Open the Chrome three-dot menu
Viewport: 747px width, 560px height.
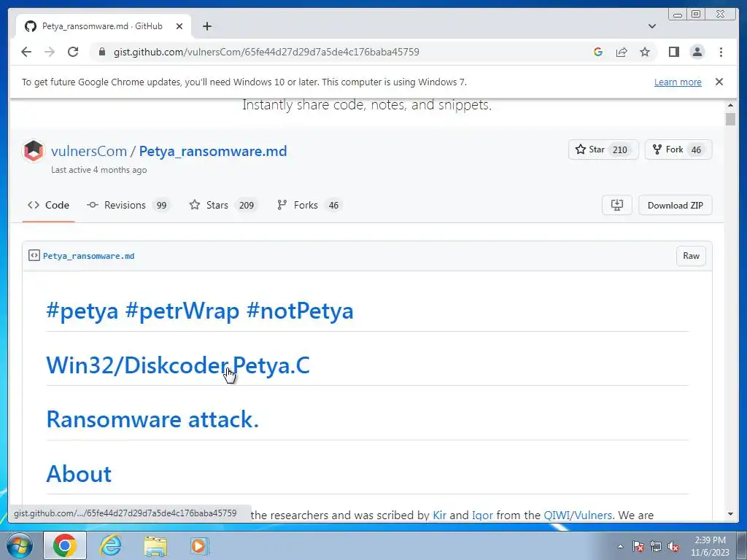(x=721, y=52)
